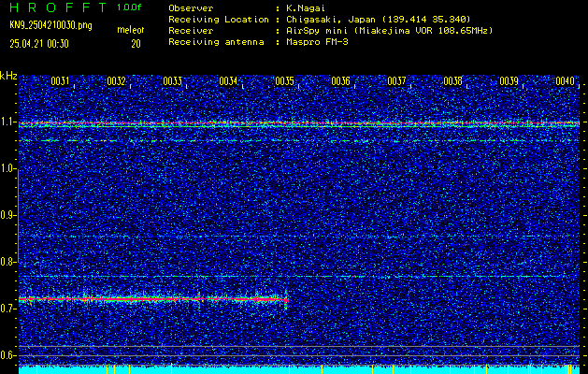Click the kHz axis unit label

[8, 76]
